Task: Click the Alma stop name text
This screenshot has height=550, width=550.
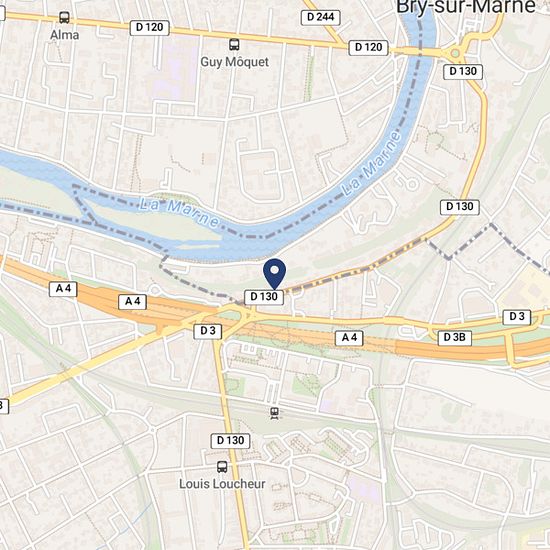Action: (x=65, y=35)
